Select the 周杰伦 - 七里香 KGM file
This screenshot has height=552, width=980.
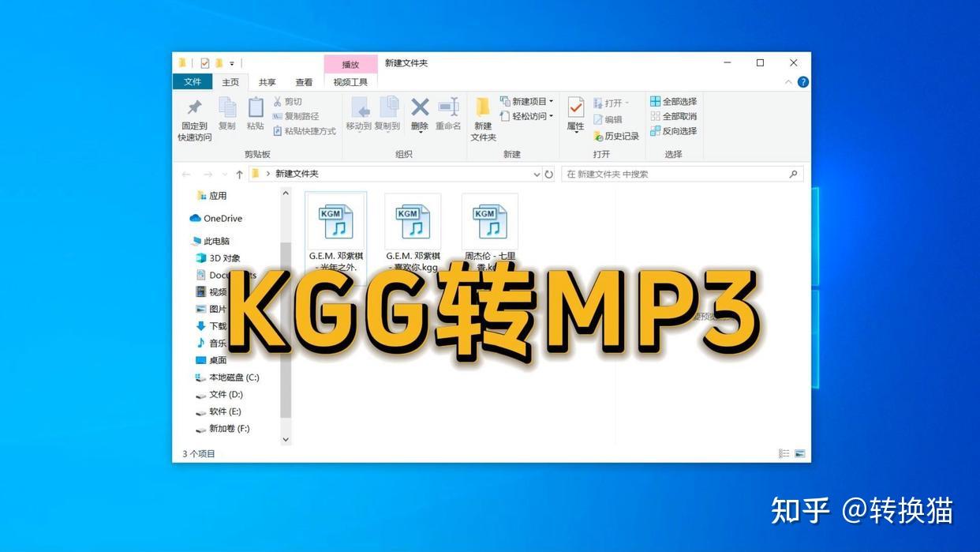pyautogui.click(x=489, y=223)
